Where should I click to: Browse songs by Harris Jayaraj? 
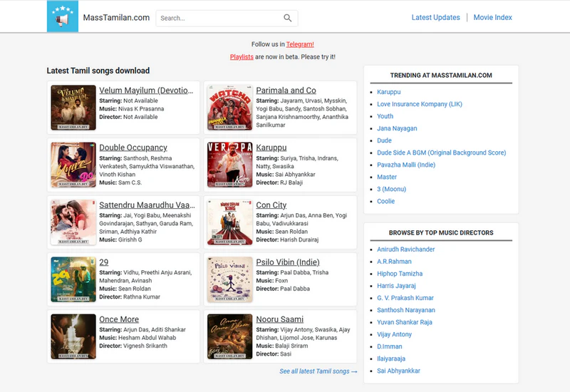point(396,286)
